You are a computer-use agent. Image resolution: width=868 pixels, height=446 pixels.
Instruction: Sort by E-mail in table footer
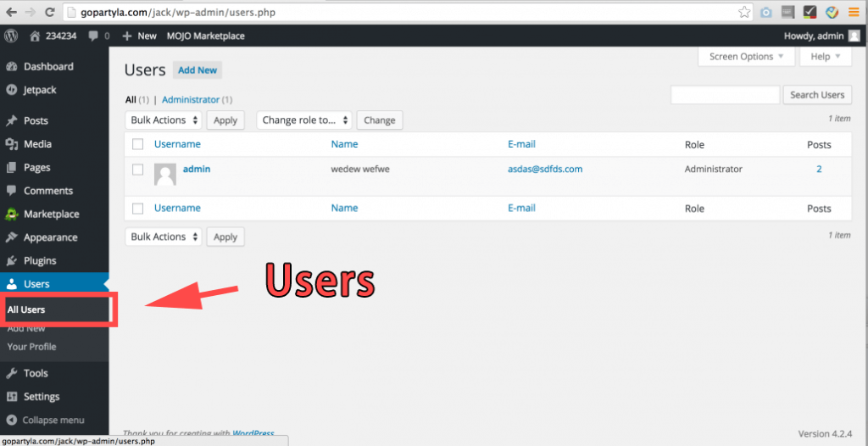[x=521, y=209]
